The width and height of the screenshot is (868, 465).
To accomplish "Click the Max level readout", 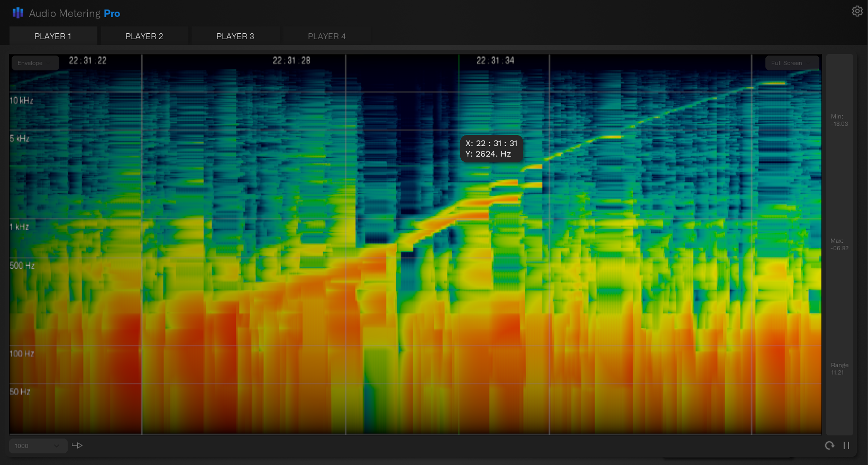I will 839,244.
